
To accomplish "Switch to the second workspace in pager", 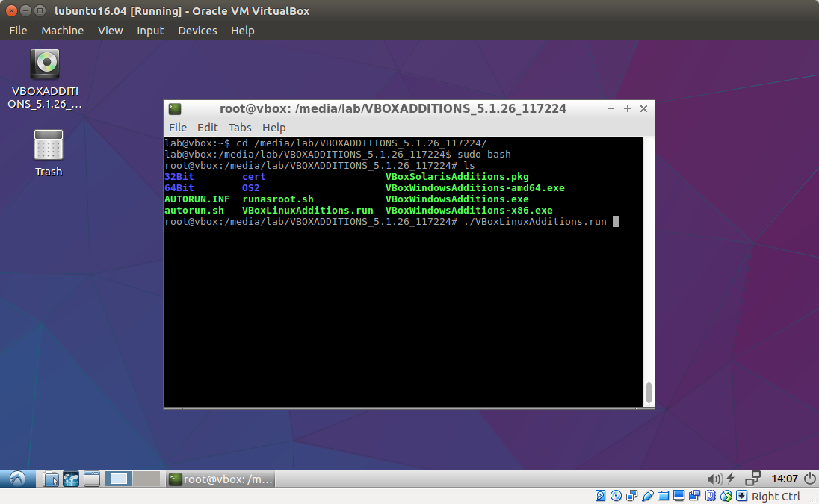I will coord(146,479).
